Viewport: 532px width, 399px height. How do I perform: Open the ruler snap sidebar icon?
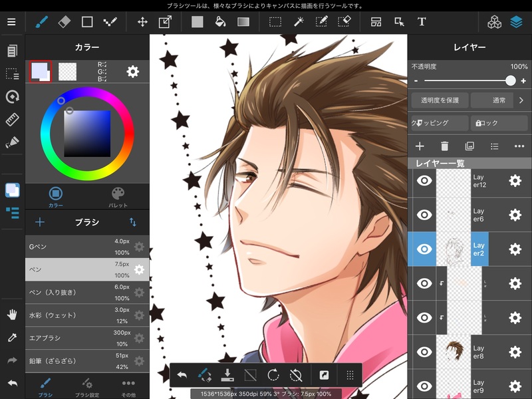(12, 120)
